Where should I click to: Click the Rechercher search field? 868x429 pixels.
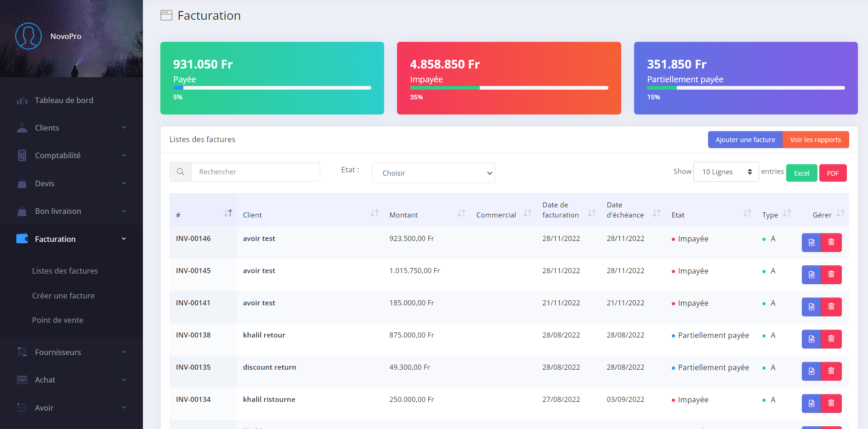tap(255, 172)
